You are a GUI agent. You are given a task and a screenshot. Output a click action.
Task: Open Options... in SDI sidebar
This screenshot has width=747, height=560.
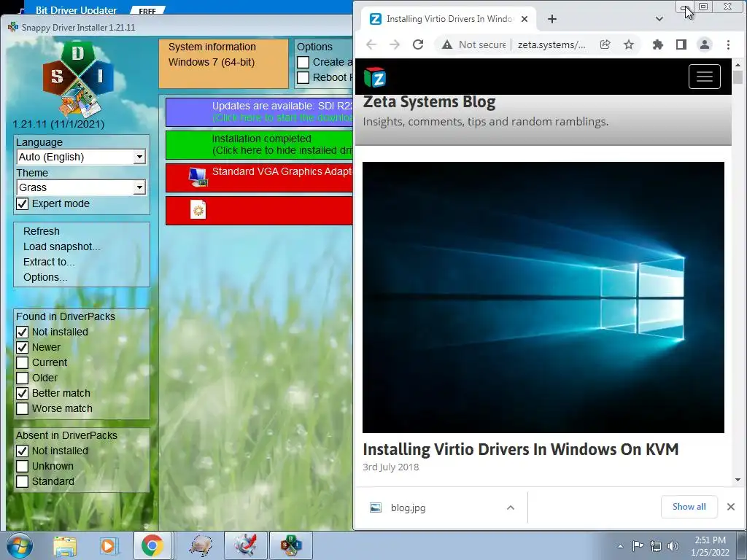tap(45, 277)
